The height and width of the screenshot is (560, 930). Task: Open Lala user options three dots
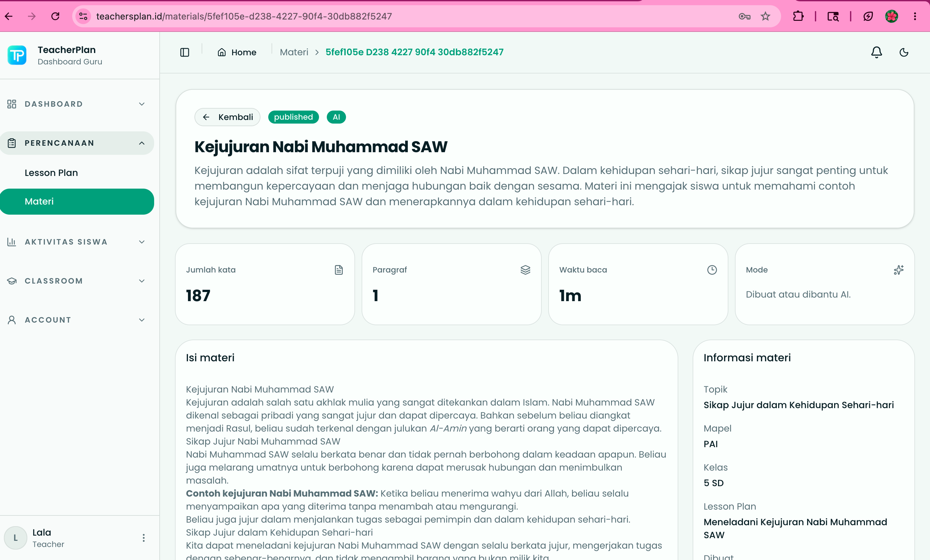pos(143,538)
